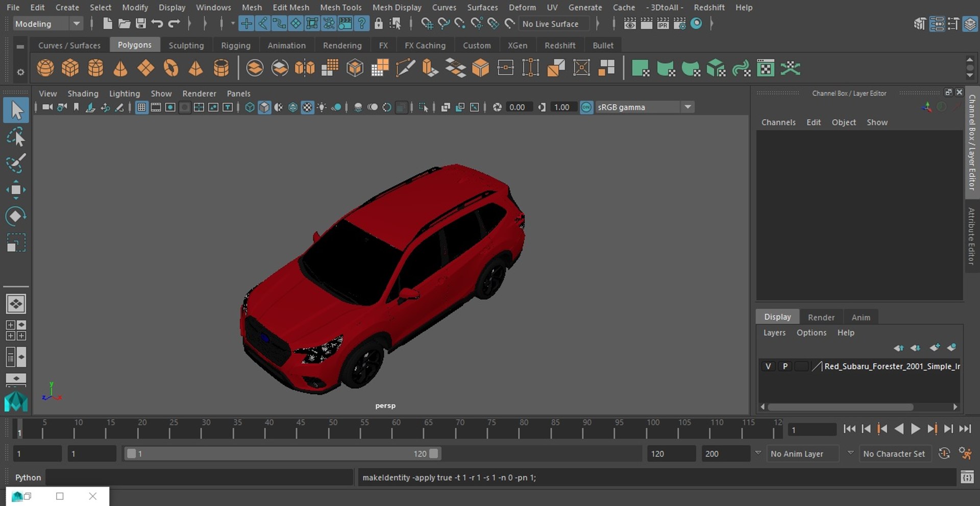This screenshot has width=980, height=506.
Task: Save the scene with the disk icon
Action: tap(141, 23)
